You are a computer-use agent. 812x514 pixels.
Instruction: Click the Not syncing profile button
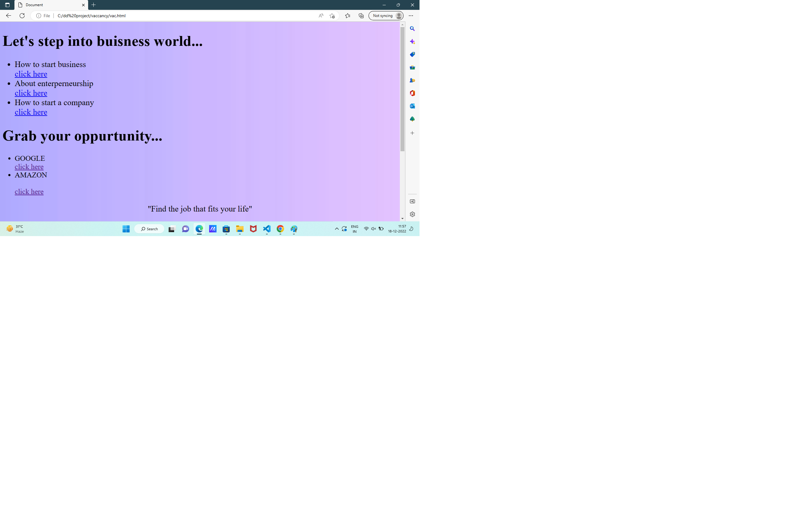click(386, 16)
